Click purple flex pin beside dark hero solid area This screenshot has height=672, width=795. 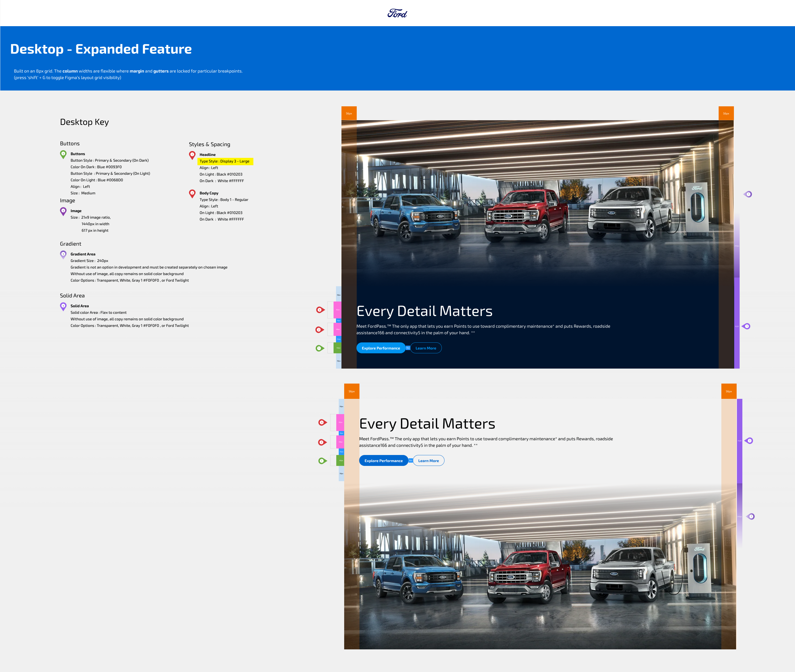pos(746,326)
